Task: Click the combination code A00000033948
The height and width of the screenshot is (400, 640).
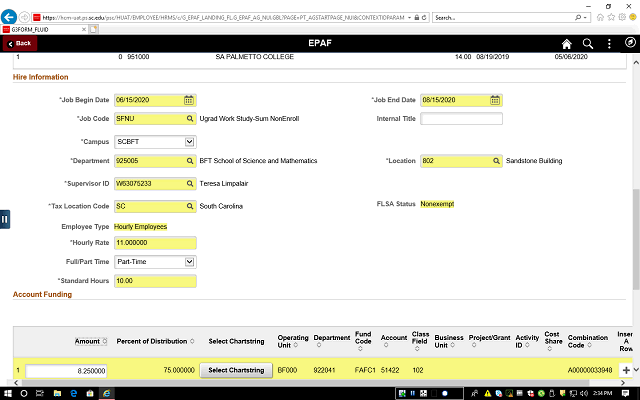Action: (590, 370)
